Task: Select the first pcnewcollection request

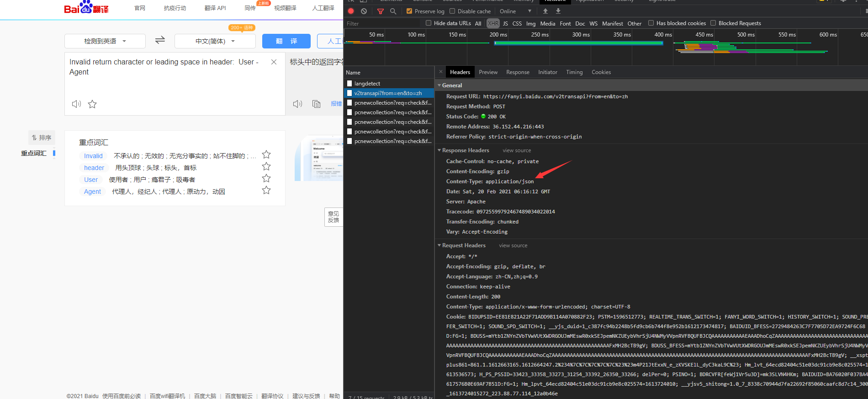Action: (x=389, y=103)
